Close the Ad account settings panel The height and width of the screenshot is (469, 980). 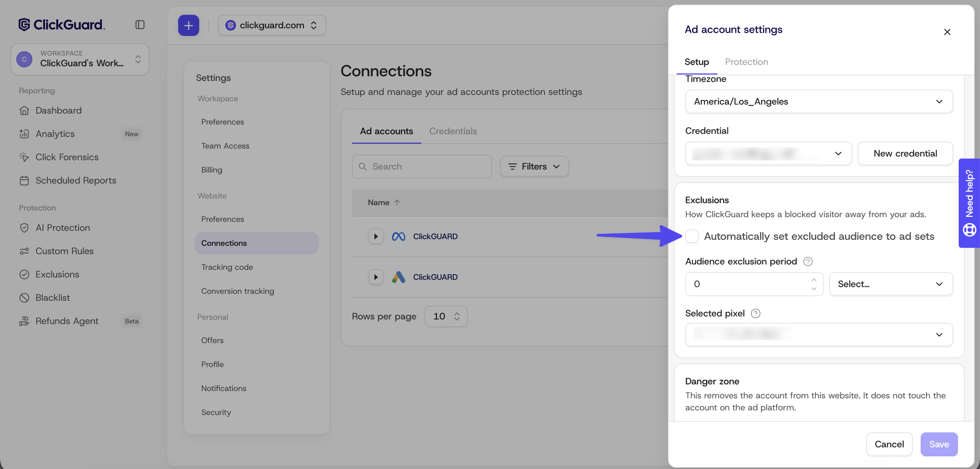(x=947, y=32)
